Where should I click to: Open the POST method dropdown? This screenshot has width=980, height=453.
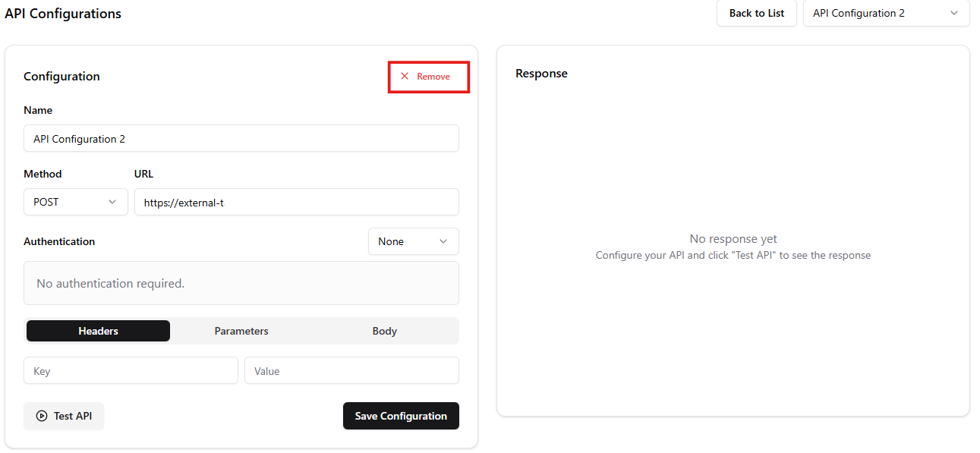(75, 202)
